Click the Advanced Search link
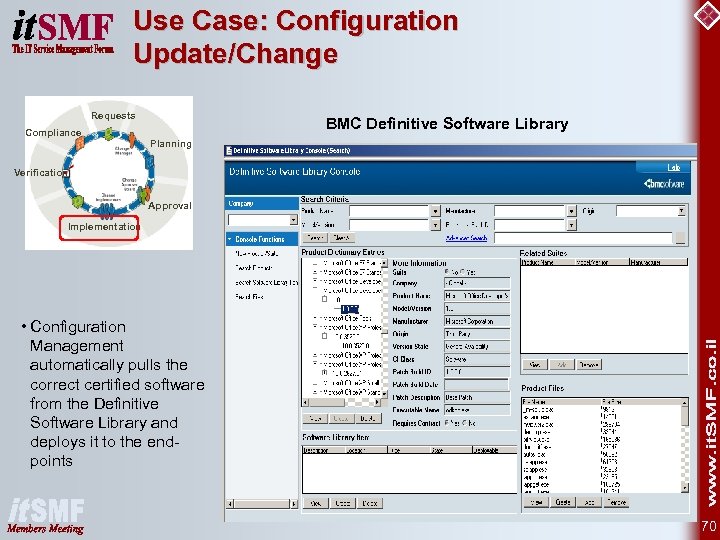 tap(466, 238)
